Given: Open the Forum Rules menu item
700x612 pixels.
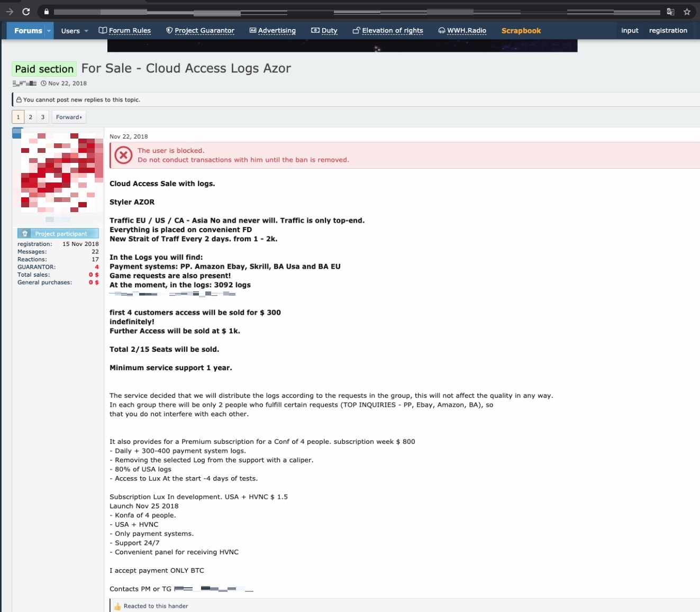Looking at the screenshot, I should [125, 31].
